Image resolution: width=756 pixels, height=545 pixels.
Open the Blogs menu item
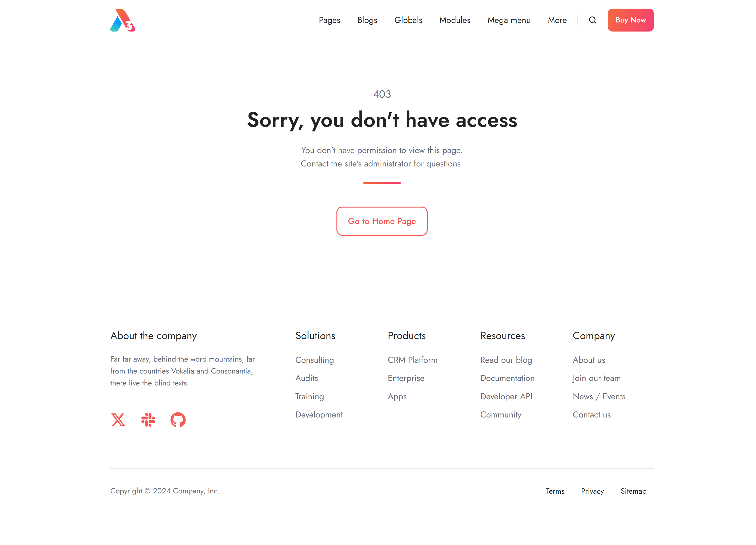click(367, 20)
